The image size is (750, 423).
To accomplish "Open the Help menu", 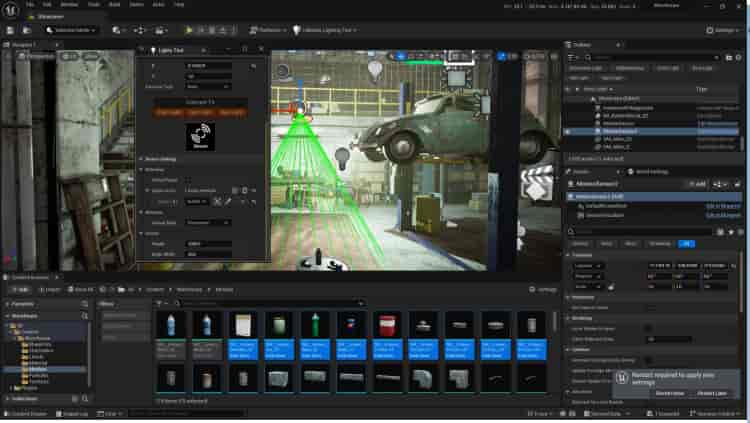I will (x=178, y=4).
